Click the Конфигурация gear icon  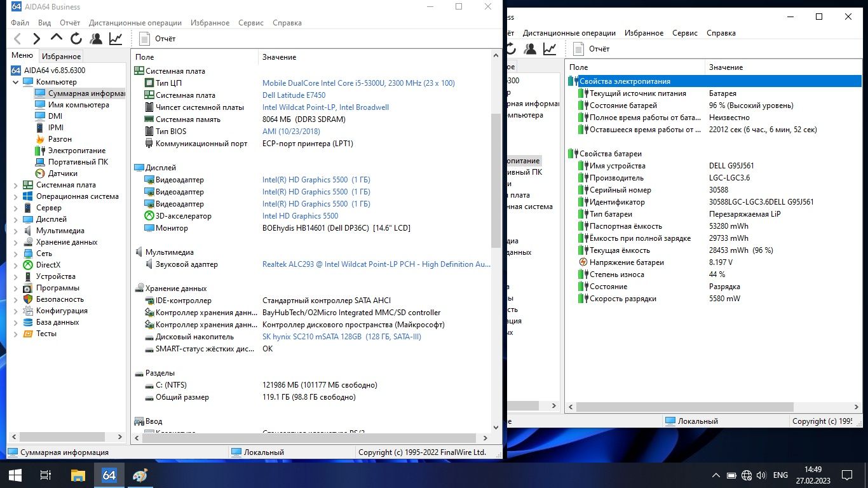click(x=28, y=311)
